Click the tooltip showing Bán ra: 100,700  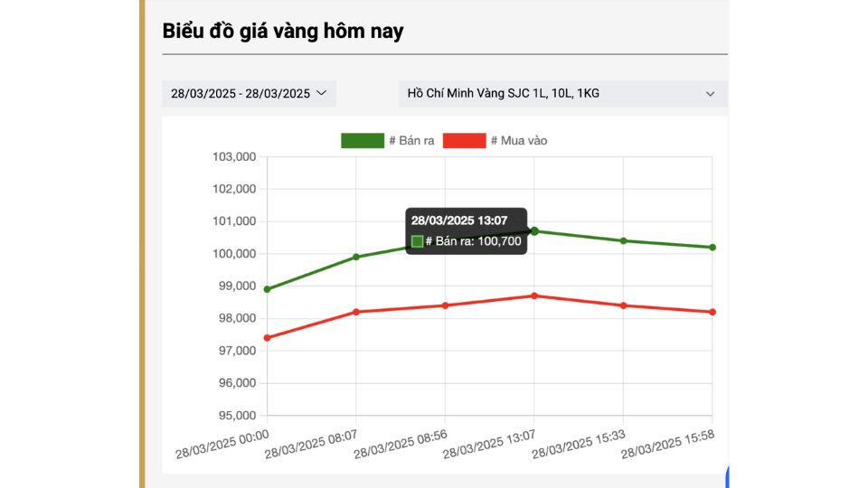[466, 231]
